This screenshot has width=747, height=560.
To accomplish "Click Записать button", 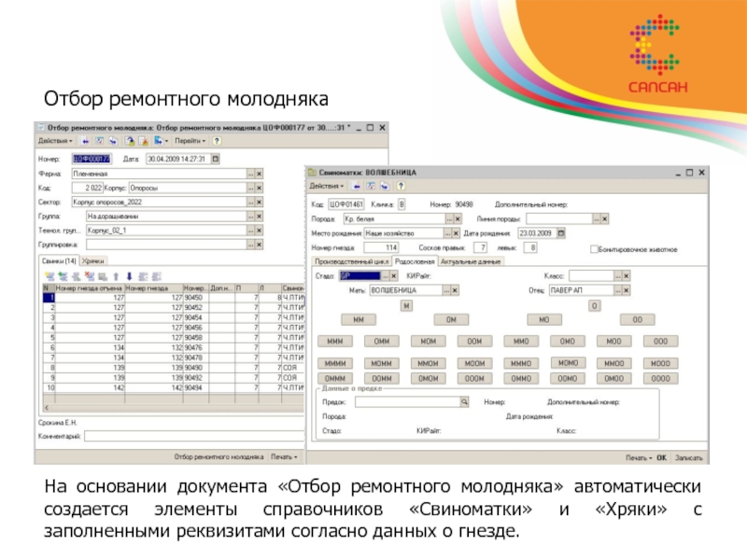I will click(688, 458).
